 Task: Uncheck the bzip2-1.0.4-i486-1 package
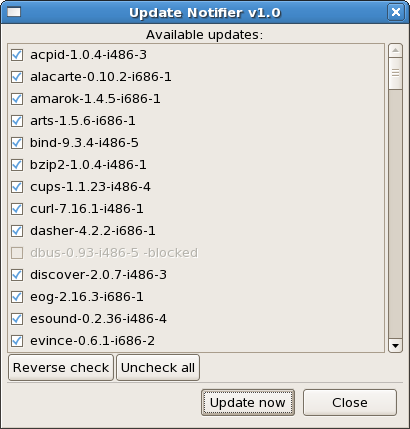[x=17, y=165]
